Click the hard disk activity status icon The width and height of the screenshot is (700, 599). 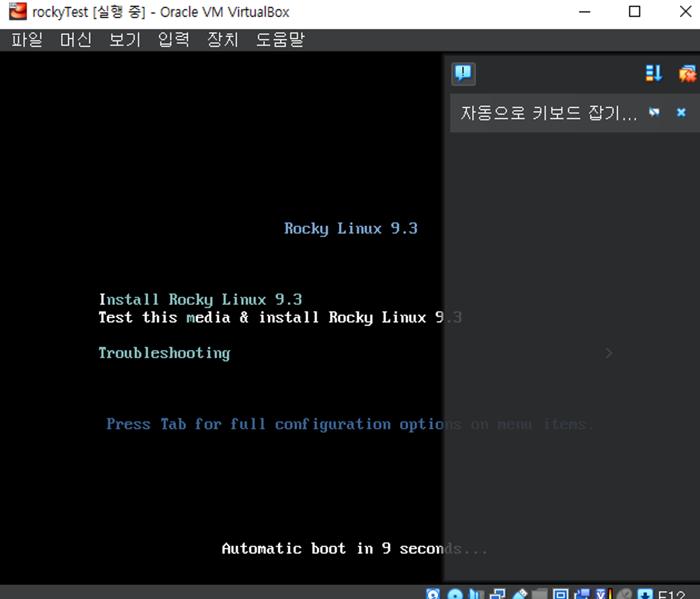point(433,594)
